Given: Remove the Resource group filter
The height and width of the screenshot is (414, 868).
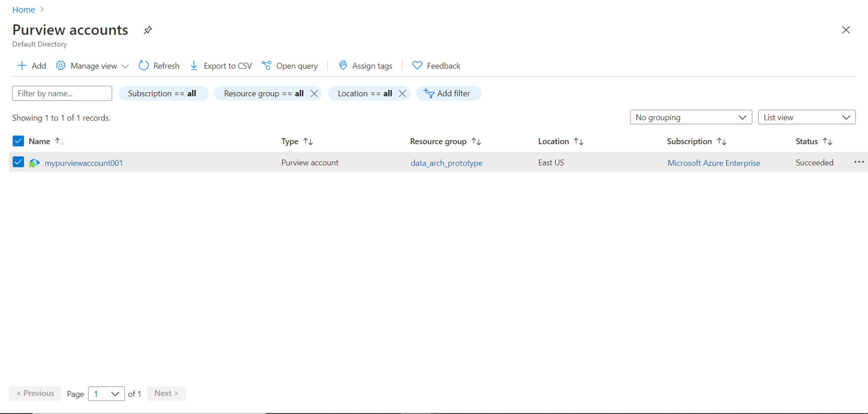Looking at the screenshot, I should pos(314,93).
